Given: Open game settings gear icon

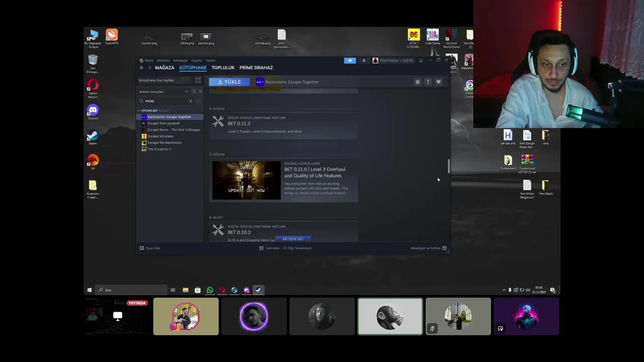Looking at the screenshot, I should 417,82.
